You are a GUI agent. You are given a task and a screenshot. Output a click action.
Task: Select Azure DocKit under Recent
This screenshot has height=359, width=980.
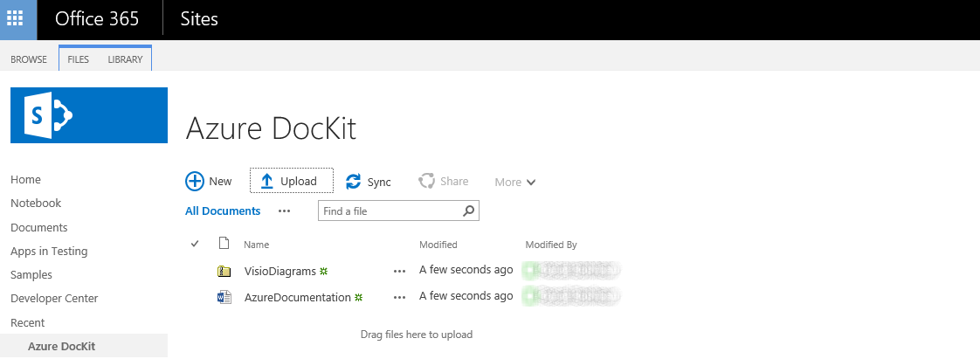[x=62, y=346]
